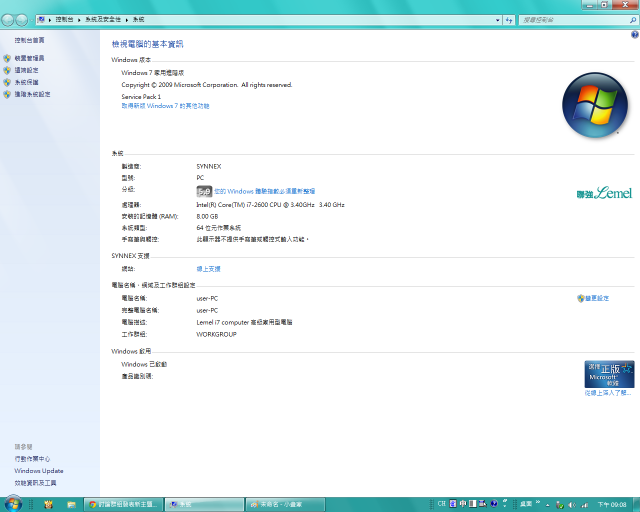Open the 桌面 desktop toolbar label
Viewport: 640px width, 512px height.
526,504
